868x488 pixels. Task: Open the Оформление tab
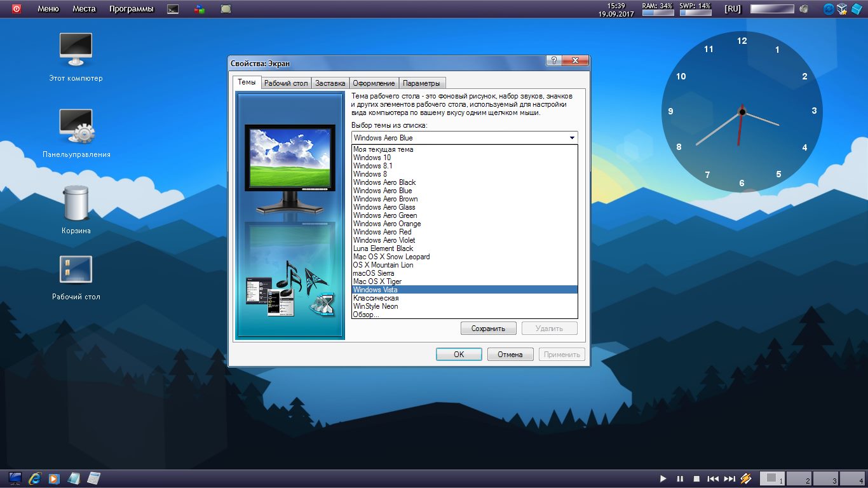click(374, 83)
